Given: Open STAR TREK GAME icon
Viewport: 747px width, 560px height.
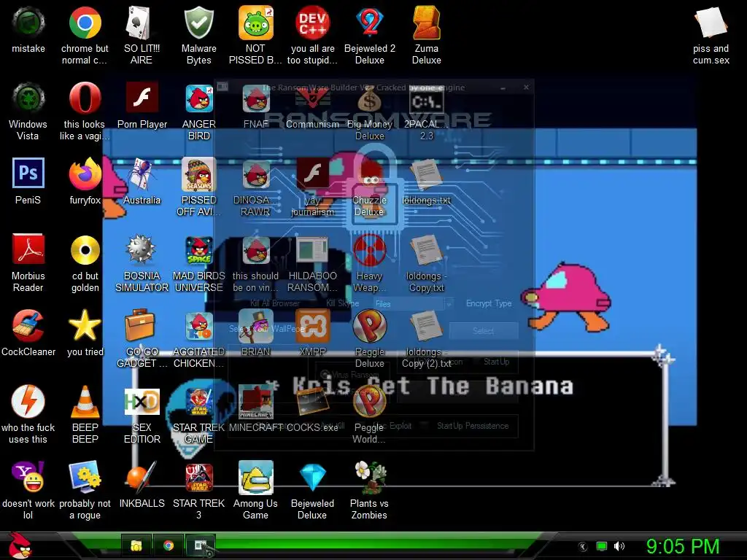Looking at the screenshot, I should pyautogui.click(x=198, y=402).
